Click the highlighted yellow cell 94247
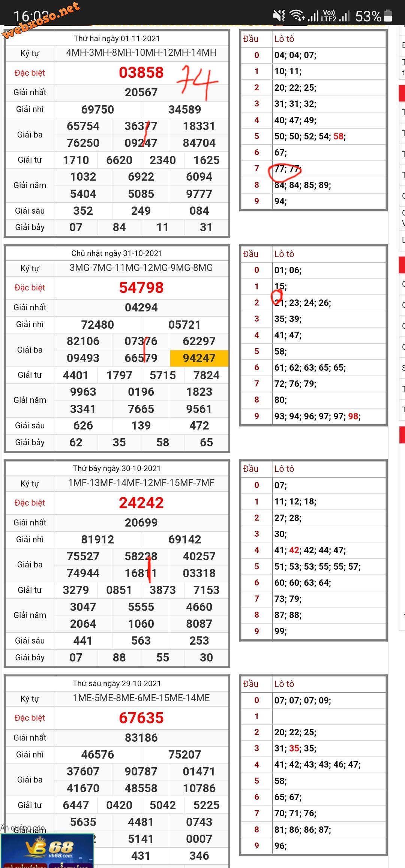 point(199,358)
